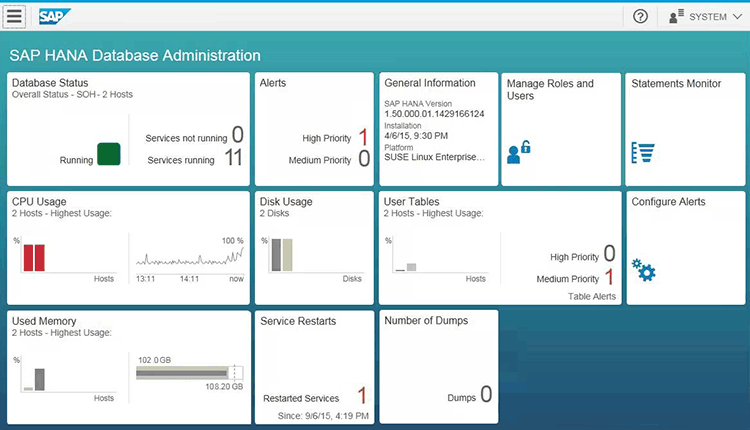The width and height of the screenshot is (750, 430).
Task: Click the Statements Monitor list icon
Action: tap(641, 152)
